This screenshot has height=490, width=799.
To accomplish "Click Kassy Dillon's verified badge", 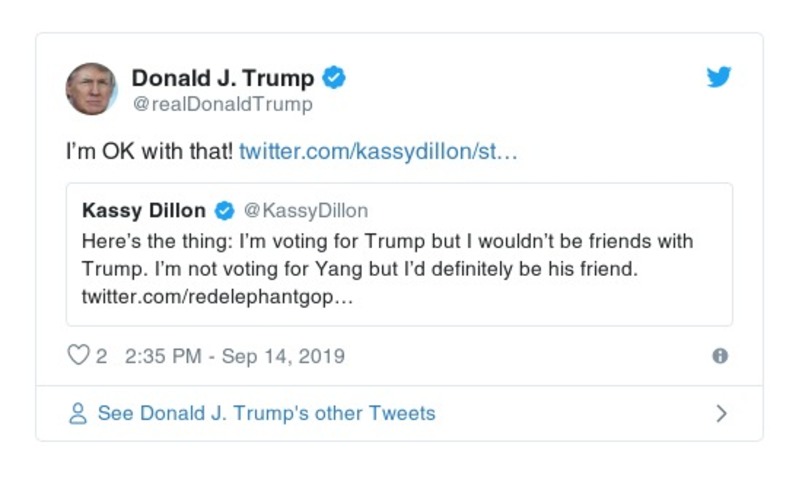I will (225, 210).
